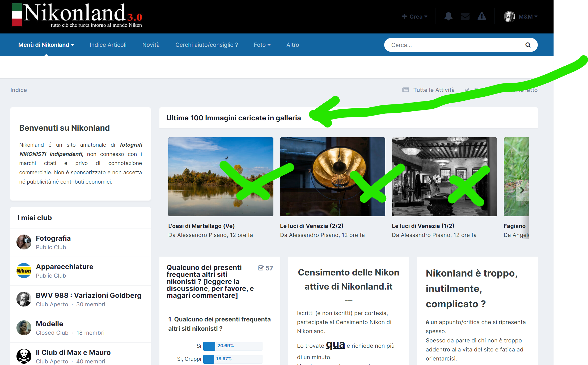Click the 'qua' census link

pyautogui.click(x=335, y=345)
